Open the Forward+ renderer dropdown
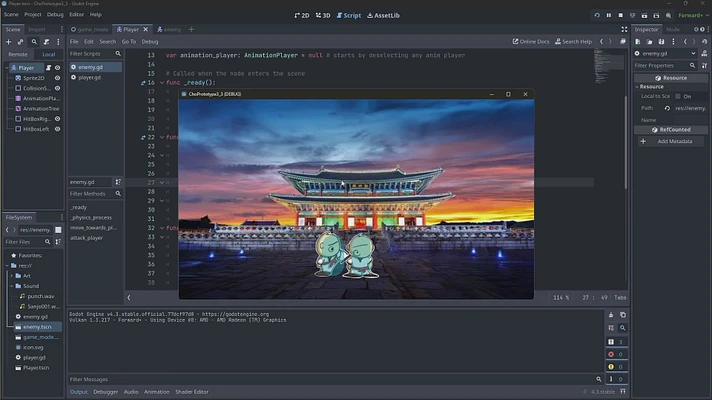The width and height of the screenshot is (712, 400). click(693, 15)
